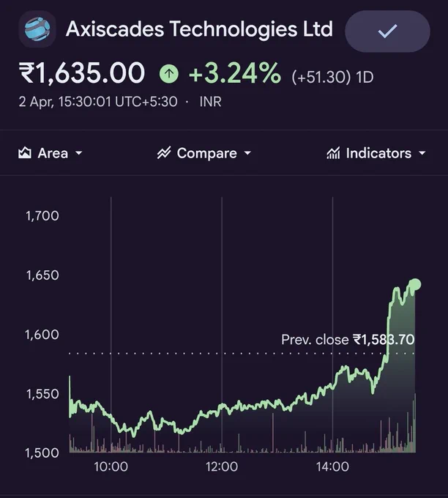Viewport: 448px width, 498px height.
Task: Click the 14:00 time axis label
Action: (332, 467)
